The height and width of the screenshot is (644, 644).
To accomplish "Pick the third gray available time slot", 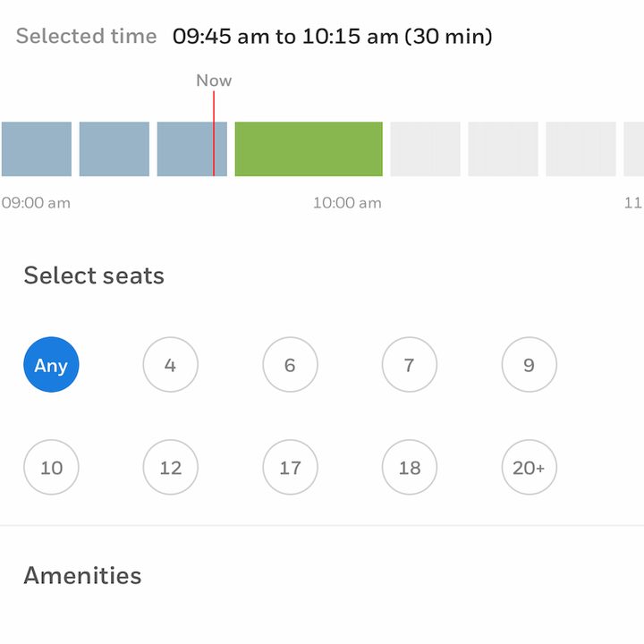I will pyautogui.click(x=580, y=149).
